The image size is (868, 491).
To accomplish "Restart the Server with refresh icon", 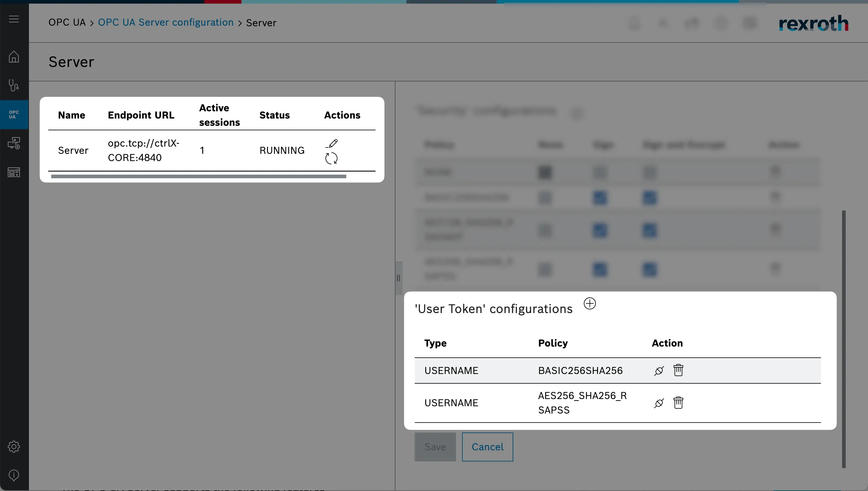I will 331,158.
